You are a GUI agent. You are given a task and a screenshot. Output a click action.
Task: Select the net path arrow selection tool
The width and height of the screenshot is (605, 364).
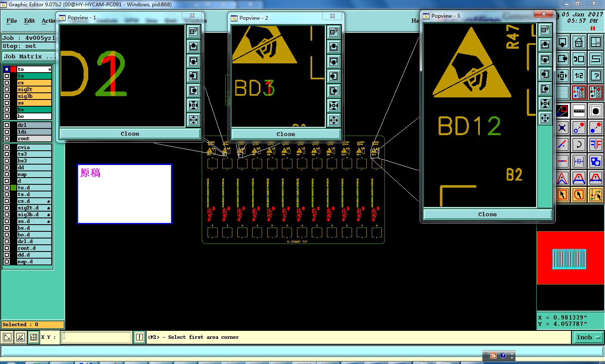596,195
